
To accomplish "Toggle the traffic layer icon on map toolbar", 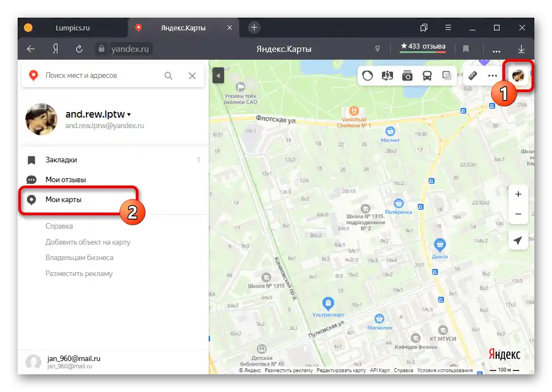I will [x=368, y=76].
